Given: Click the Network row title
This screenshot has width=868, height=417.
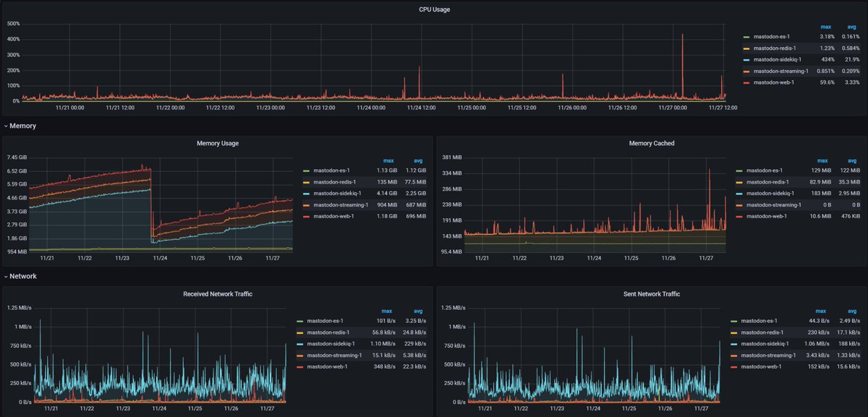Looking at the screenshot, I should [23, 276].
